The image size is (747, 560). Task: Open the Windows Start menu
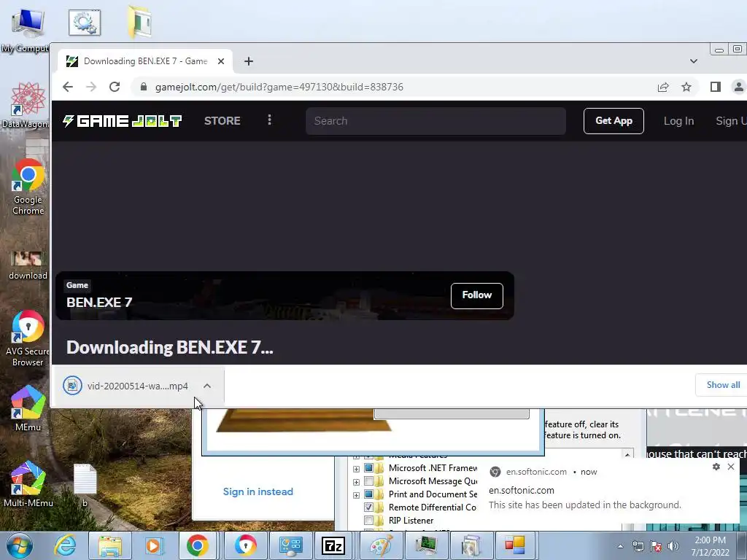[x=19, y=545]
